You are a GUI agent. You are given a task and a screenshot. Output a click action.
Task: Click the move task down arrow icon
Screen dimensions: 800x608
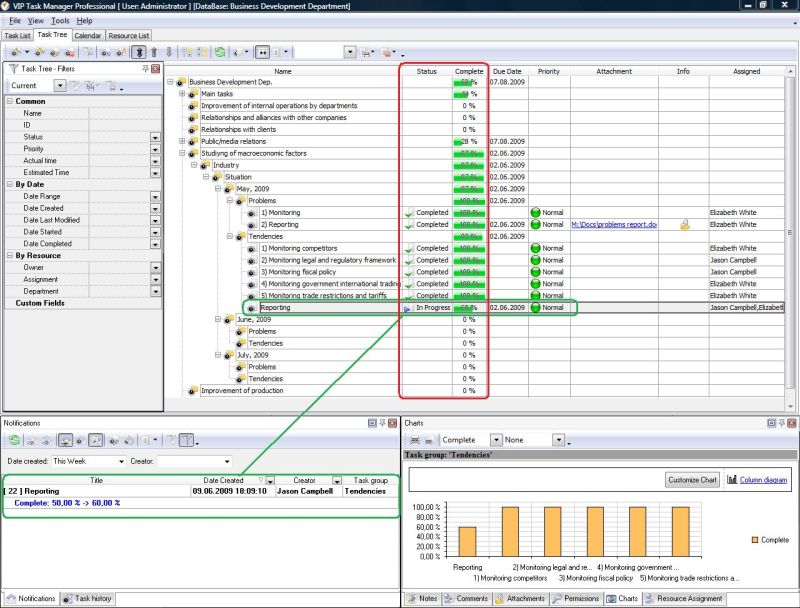[x=169, y=52]
